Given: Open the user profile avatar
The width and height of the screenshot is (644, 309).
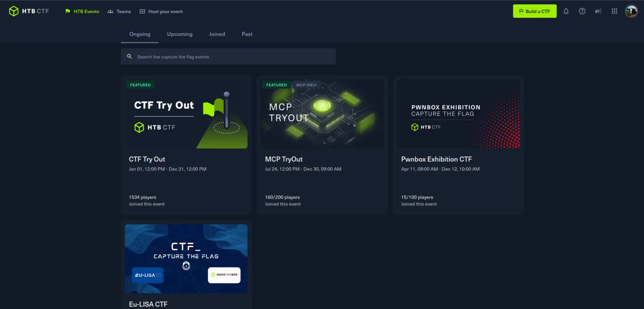Looking at the screenshot, I should coord(631,11).
